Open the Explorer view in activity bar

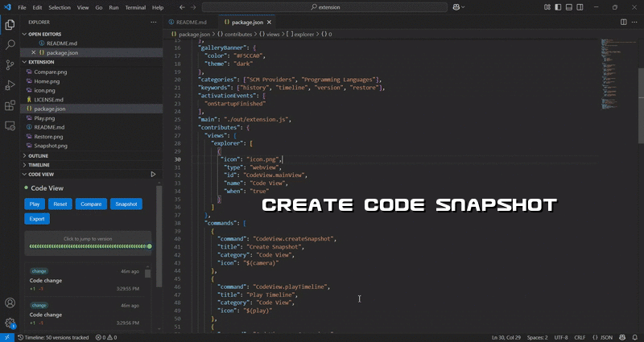click(10, 25)
